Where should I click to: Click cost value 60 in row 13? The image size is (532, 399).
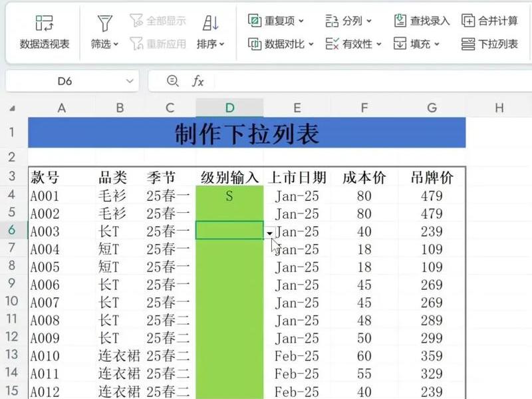tap(364, 356)
